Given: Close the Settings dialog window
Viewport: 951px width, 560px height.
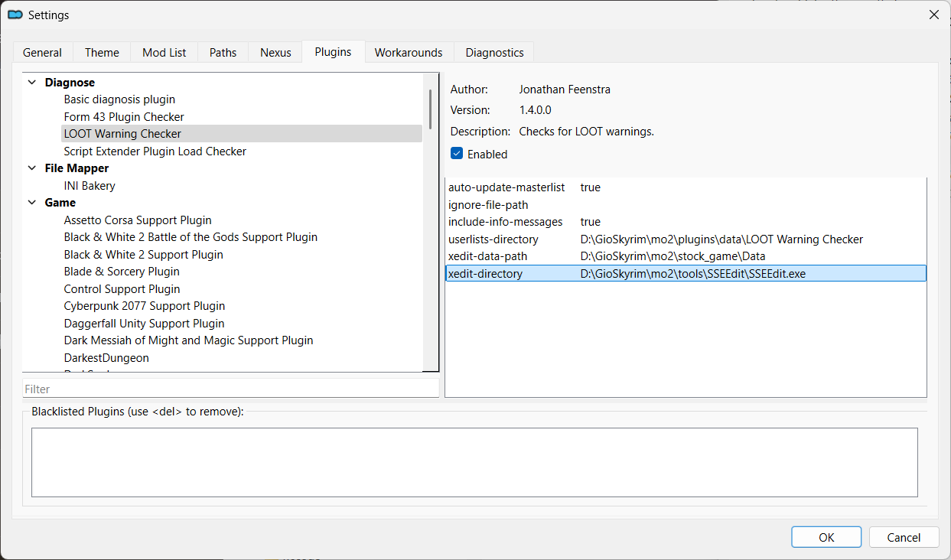Looking at the screenshot, I should pyautogui.click(x=933, y=15).
